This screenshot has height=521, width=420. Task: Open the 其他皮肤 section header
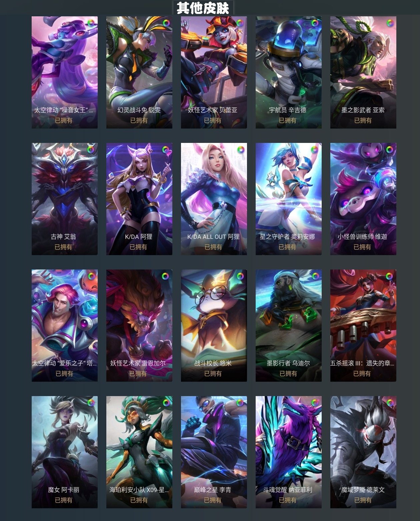tap(203, 8)
